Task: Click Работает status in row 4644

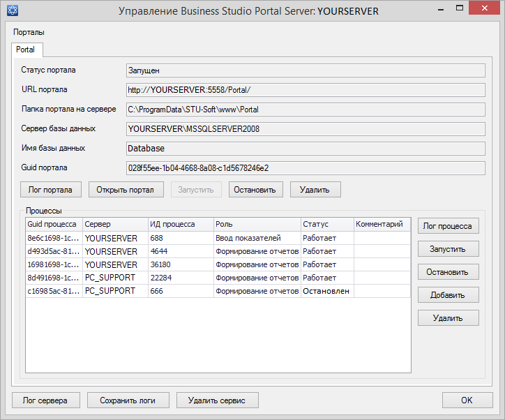Action: 327,251
